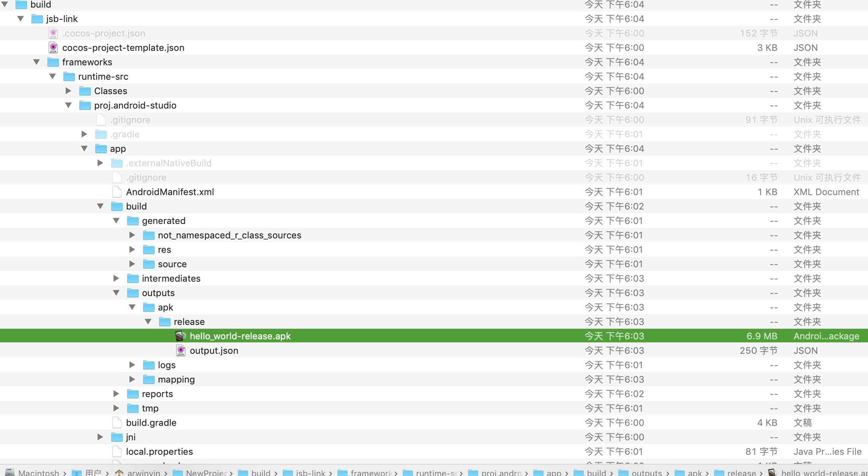Image resolution: width=868 pixels, height=476 pixels.
Task: Click jsb-link in the path bar
Action: pos(310,473)
